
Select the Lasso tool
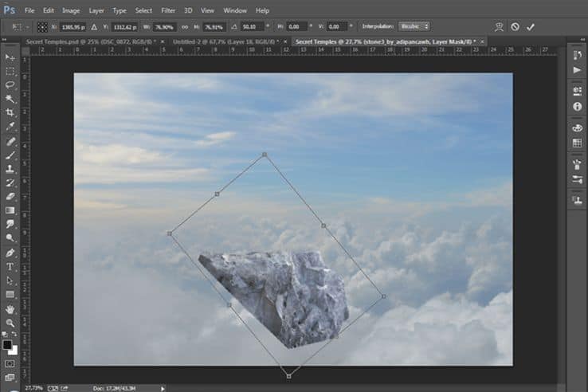[10, 85]
